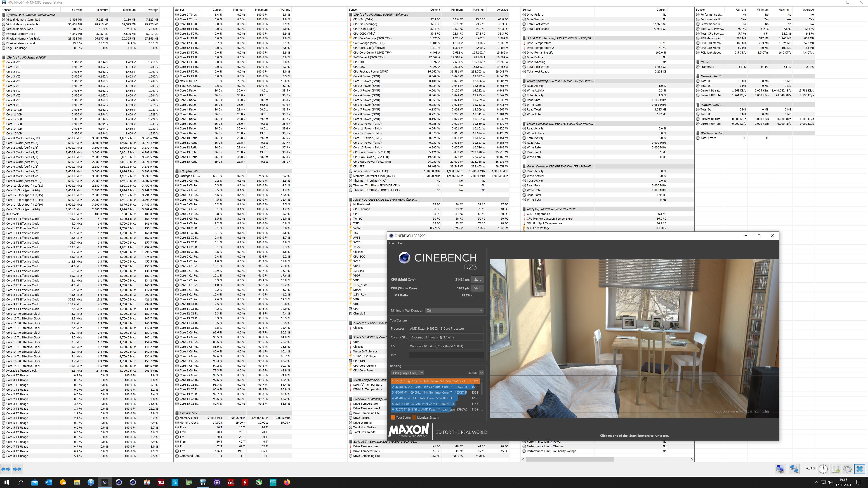Click HWiNFO start logging sheet icon
Screen dimensions: 868x488
click(x=836, y=469)
